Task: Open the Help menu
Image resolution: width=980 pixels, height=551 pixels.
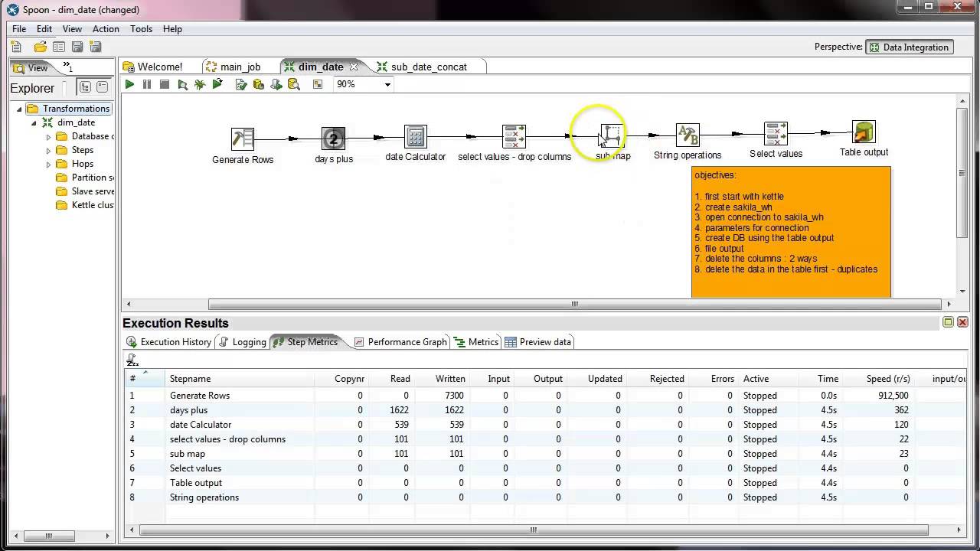Action: point(172,29)
